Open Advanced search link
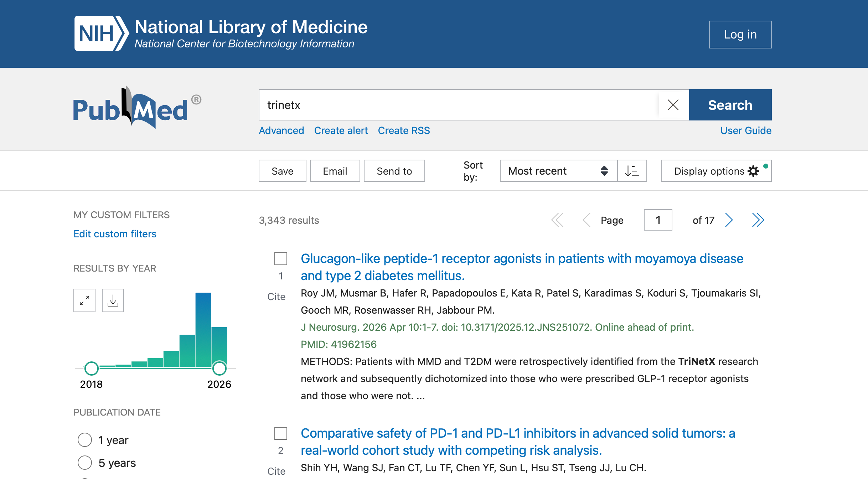 tap(281, 130)
